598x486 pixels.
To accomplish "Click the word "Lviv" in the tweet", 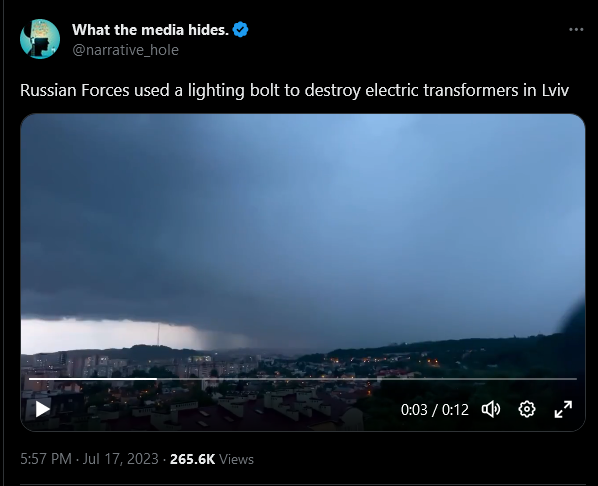I will (x=555, y=90).
